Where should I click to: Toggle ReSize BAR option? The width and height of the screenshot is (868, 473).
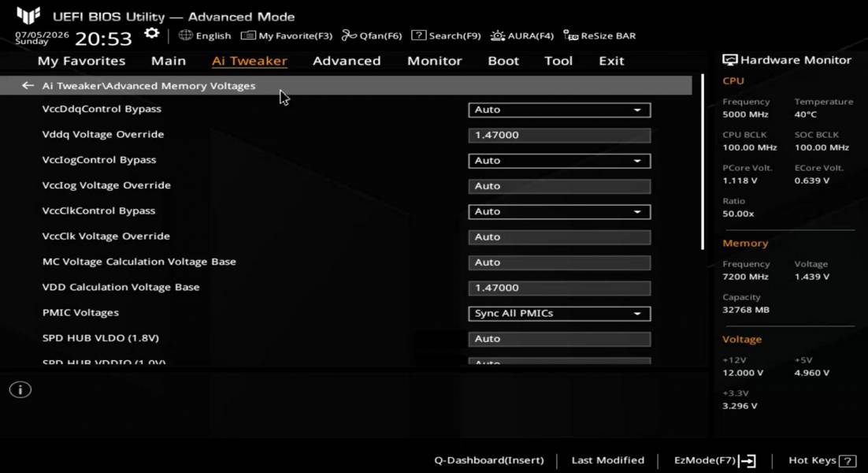point(599,35)
